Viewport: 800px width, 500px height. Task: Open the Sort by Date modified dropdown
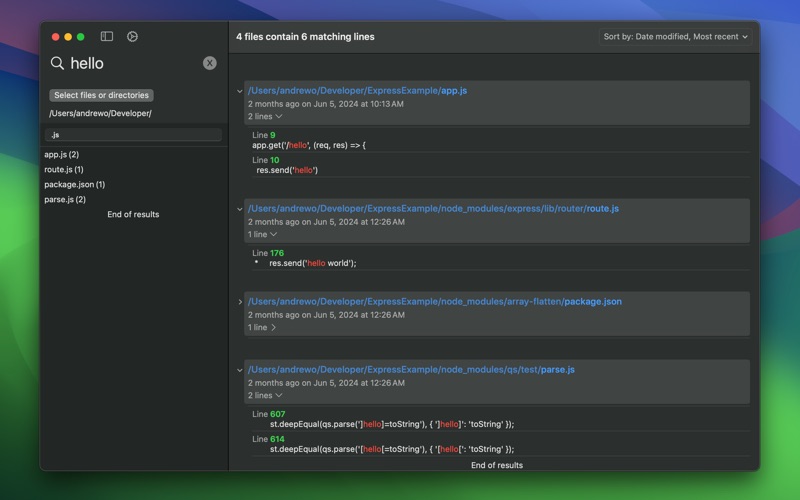click(675, 37)
